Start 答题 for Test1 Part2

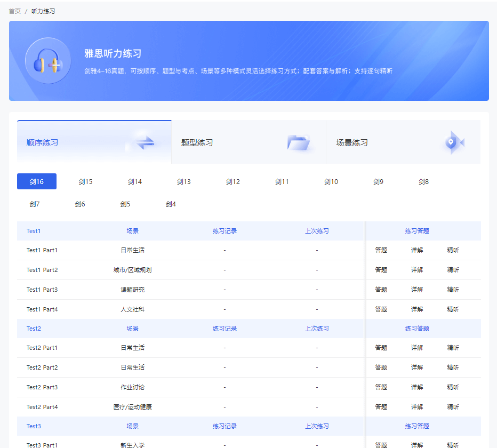click(381, 270)
